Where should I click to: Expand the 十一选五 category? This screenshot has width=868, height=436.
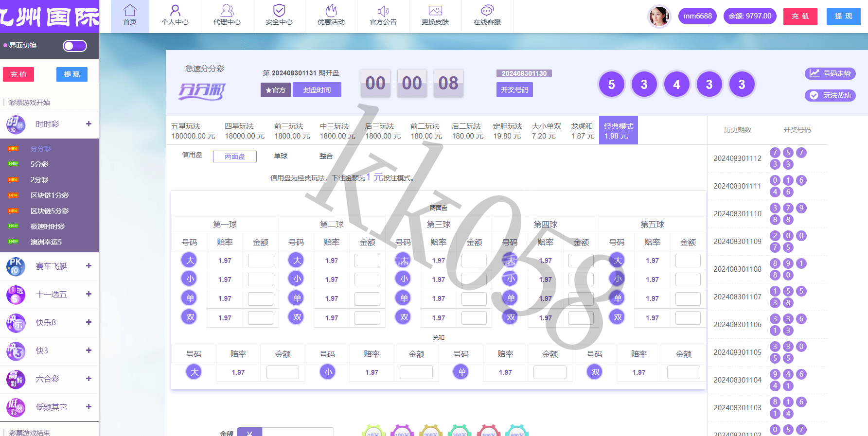tap(89, 294)
